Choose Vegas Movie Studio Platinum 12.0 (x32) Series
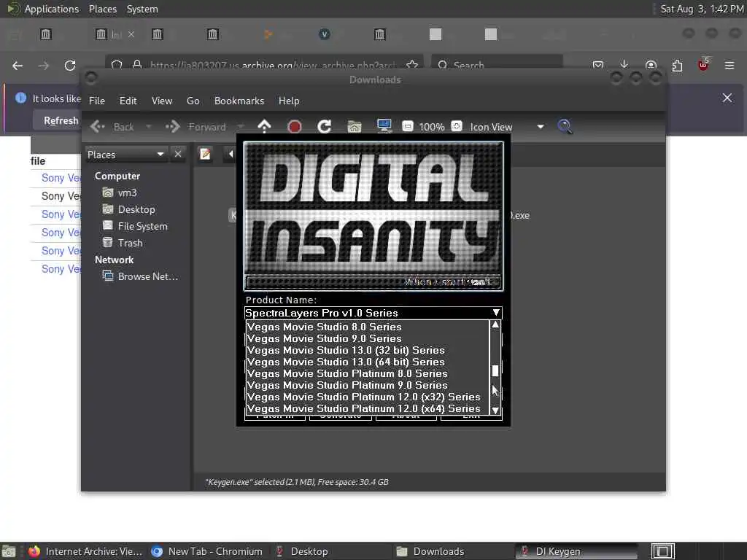This screenshot has height=560, width=747. (x=368, y=397)
